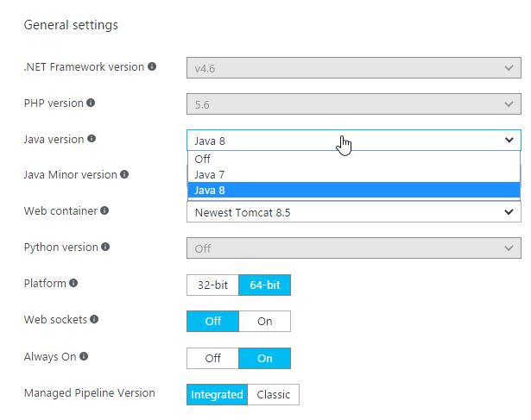Click info icon beside Python version
Viewport: 531px width, 420px height.
pos(105,247)
